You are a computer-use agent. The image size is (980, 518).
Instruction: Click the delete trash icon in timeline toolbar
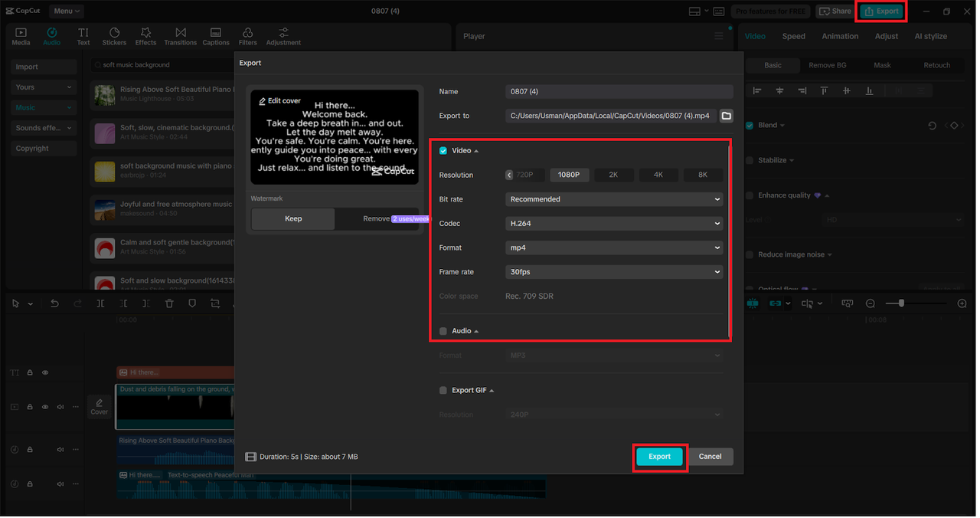(169, 303)
